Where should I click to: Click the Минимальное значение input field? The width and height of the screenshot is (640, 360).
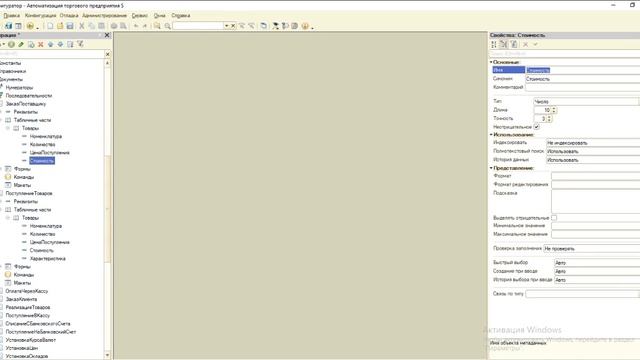coord(596,226)
